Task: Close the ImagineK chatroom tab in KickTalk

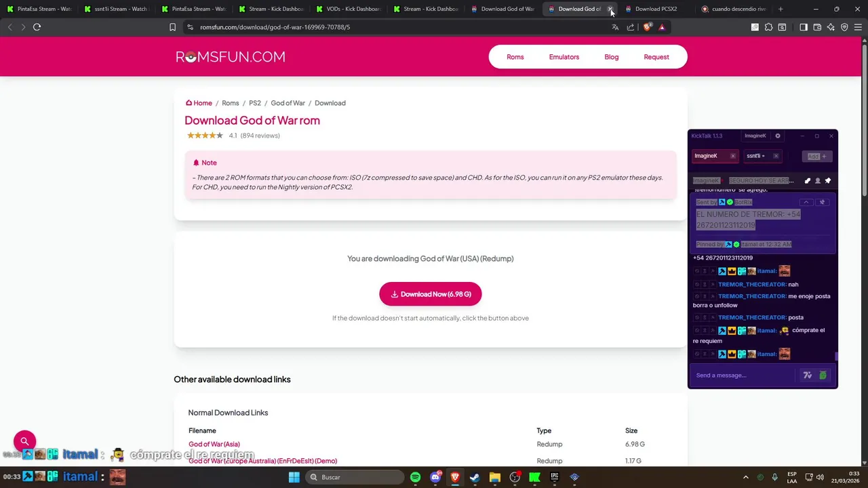Action: click(x=732, y=156)
